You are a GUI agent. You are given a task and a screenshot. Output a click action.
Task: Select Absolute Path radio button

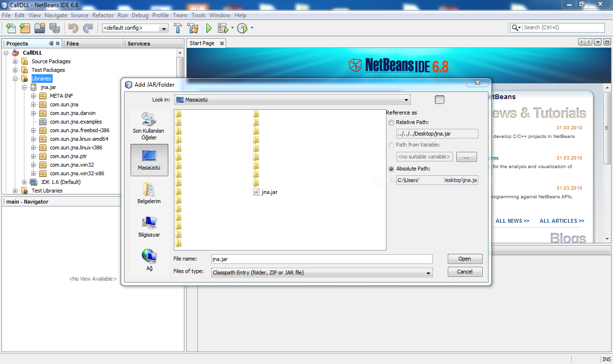pos(391,169)
